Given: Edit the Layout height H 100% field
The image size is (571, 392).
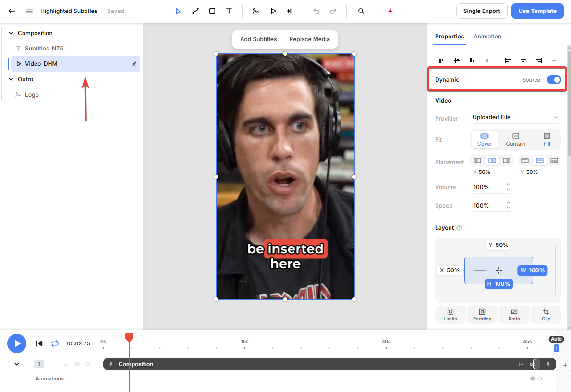Looking at the screenshot, I should pos(498,284).
